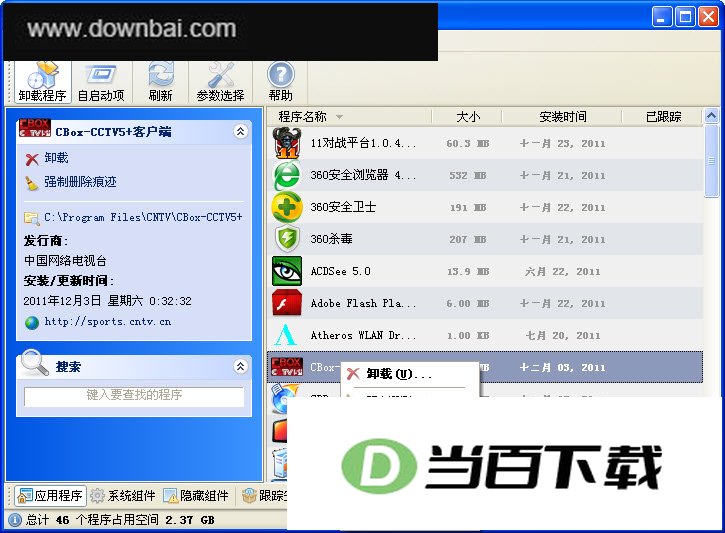Screen dimensions: 725x533
Task: Maximize the uninstaller window
Action: (x=685, y=17)
